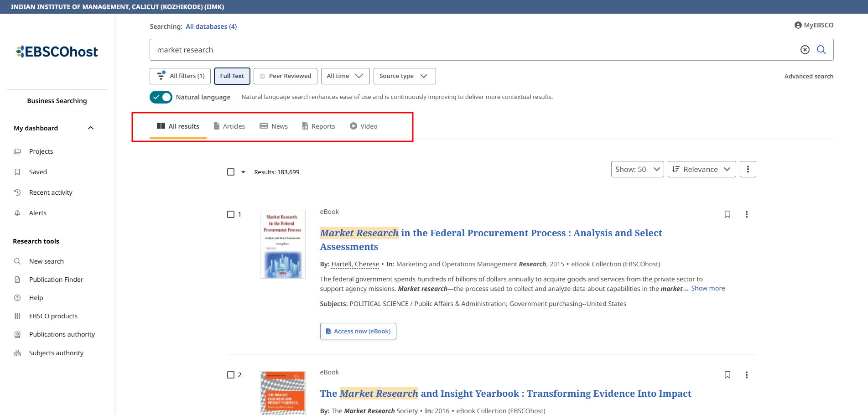Bookmark the first eBook result
The width and height of the screenshot is (868, 415).
click(727, 214)
